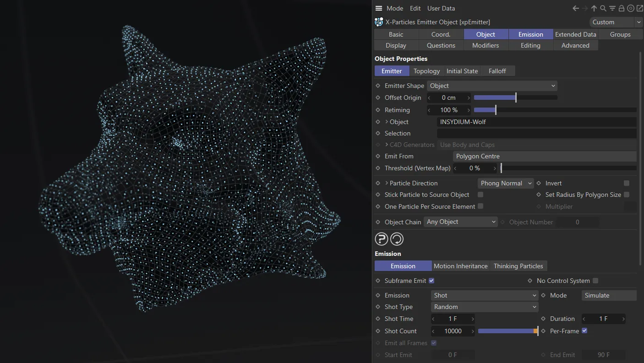Enable Stick Particle to Source Object

click(x=480, y=195)
